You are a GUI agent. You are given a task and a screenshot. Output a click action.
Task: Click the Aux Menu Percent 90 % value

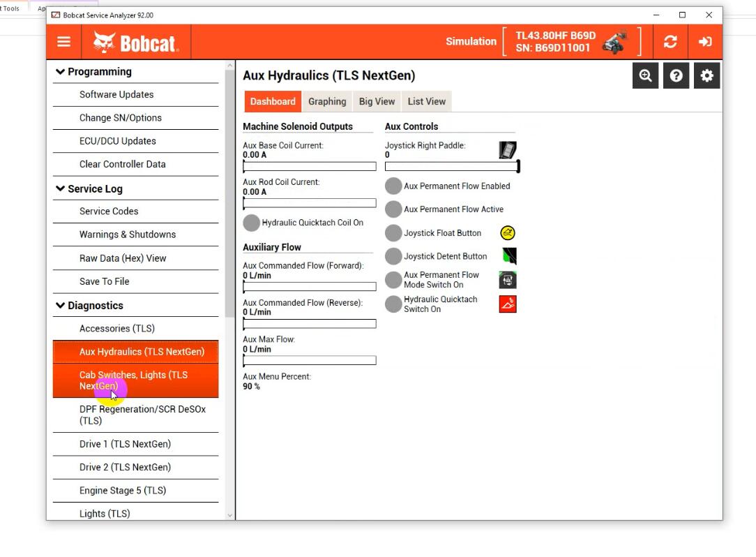coord(251,387)
